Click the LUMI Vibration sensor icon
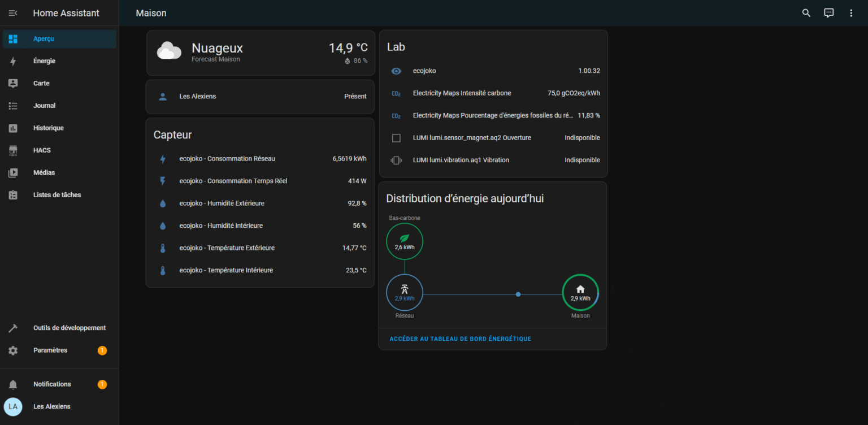868x425 pixels. point(396,161)
